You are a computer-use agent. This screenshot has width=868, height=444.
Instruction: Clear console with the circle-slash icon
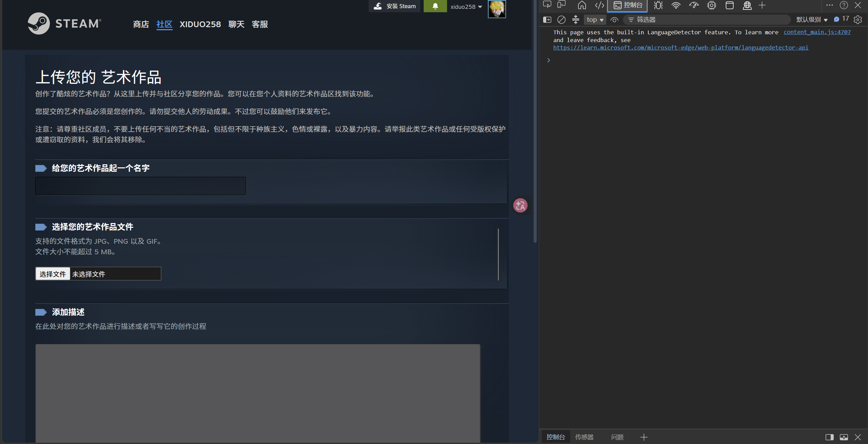(561, 20)
